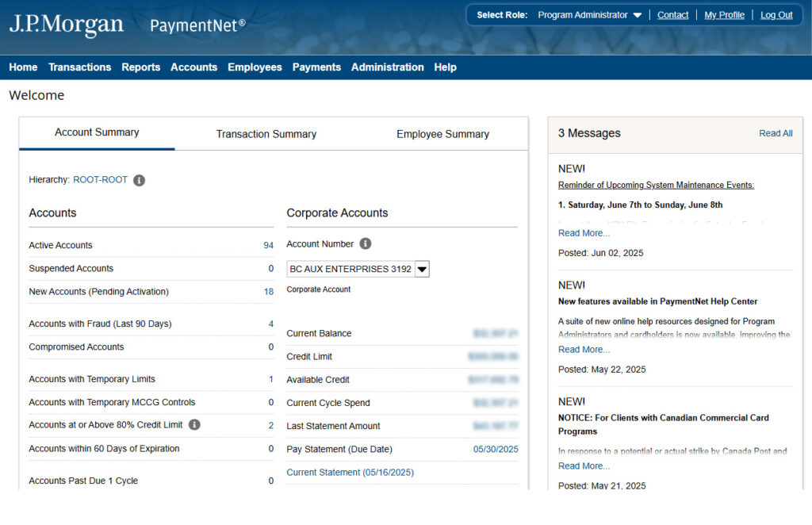Viewport: 812px width, 525px height.
Task: Click info icon beside 80% Credit Limit
Action: [x=194, y=425]
